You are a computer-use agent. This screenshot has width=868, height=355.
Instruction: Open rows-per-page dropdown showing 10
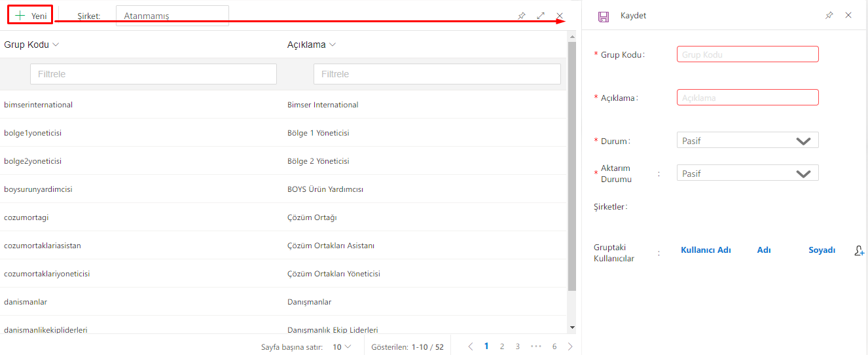[341, 346]
